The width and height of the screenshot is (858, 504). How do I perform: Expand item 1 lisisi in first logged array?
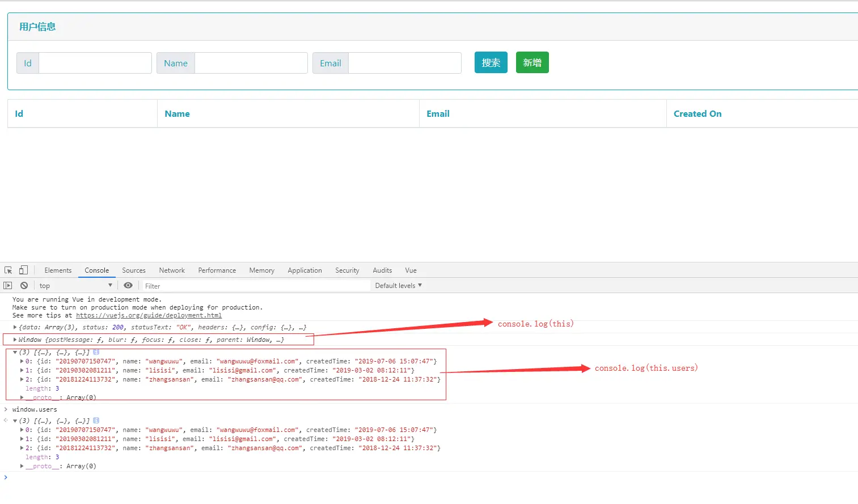22,370
